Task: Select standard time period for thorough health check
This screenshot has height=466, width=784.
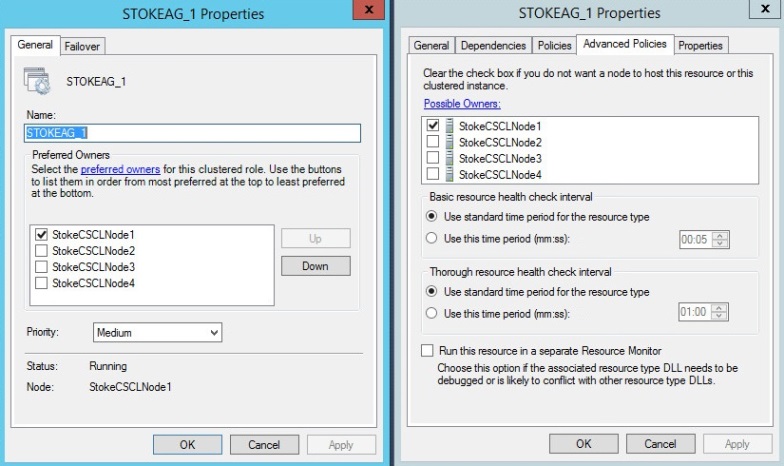Action: pos(432,292)
